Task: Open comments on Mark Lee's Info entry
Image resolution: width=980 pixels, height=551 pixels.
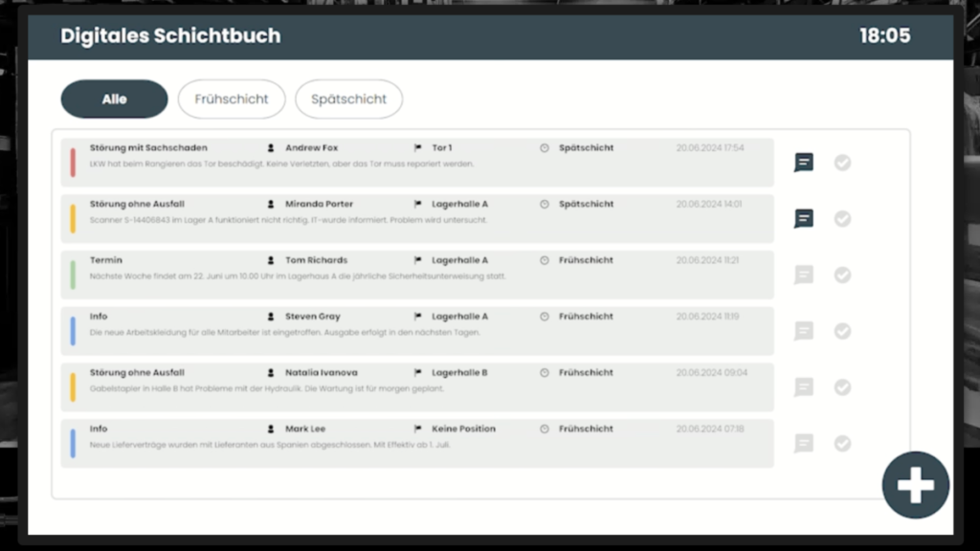Action: pyautogui.click(x=803, y=443)
